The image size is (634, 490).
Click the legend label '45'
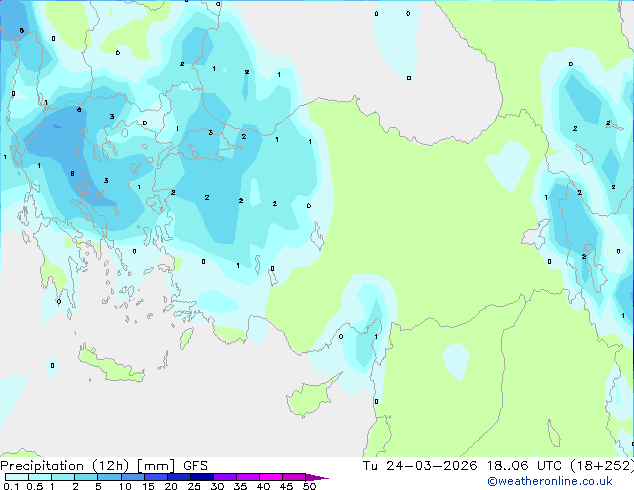286,486
